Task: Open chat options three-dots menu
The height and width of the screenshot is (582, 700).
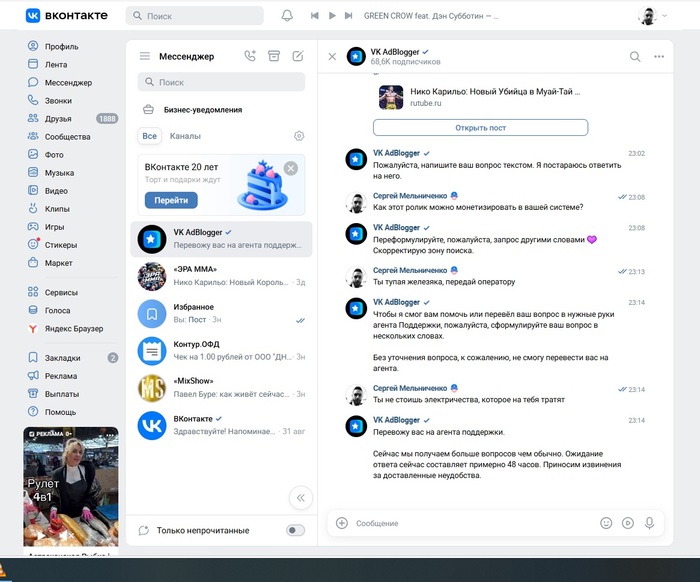Action: click(659, 56)
